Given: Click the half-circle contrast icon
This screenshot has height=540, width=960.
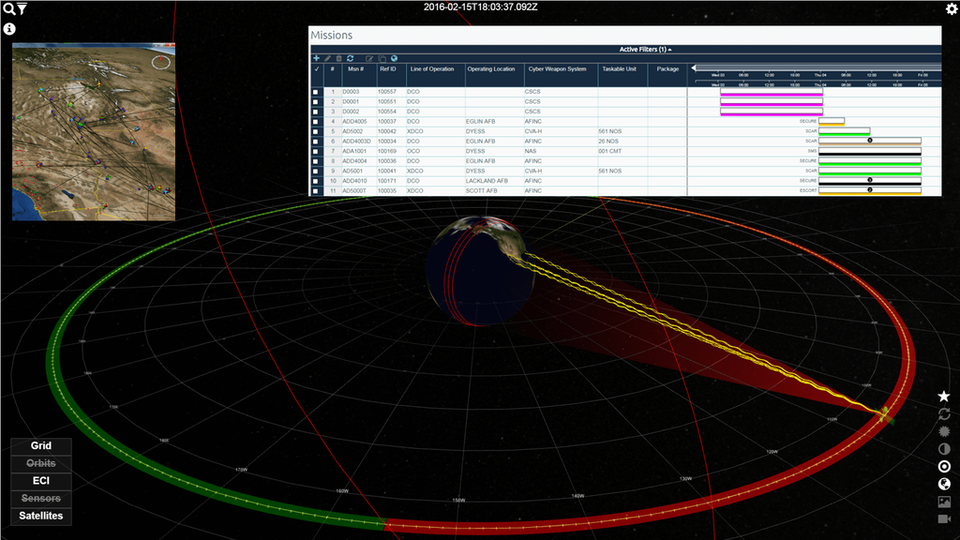Looking at the screenshot, I should (944, 449).
